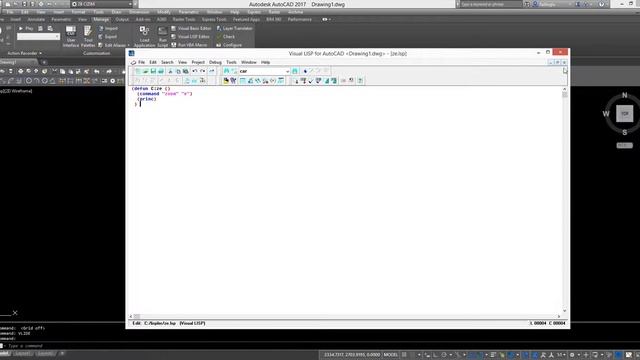The height and width of the screenshot is (360, 640).
Task: Open workspace dropdown in AutoCAD title bar
Action: tap(130, 4)
